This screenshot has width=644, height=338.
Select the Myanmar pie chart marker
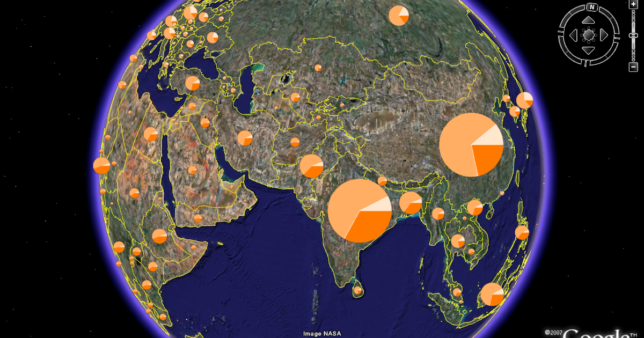click(x=438, y=214)
